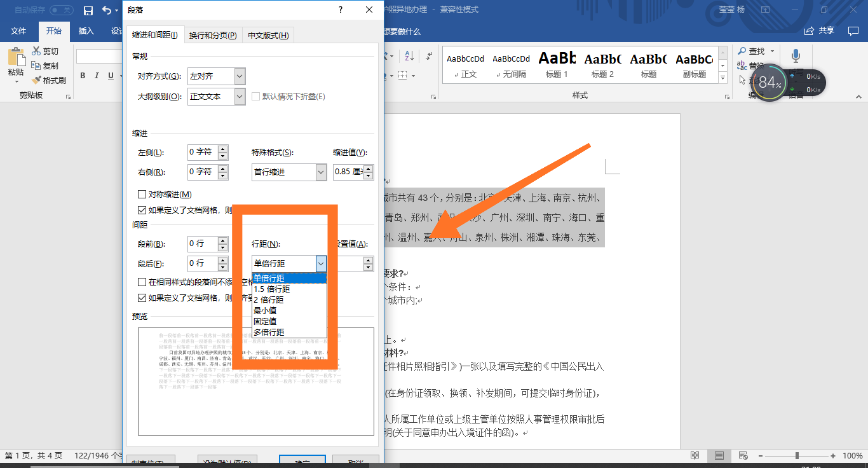Apply Bold formatting
The height and width of the screenshot is (468, 868).
pos(83,76)
